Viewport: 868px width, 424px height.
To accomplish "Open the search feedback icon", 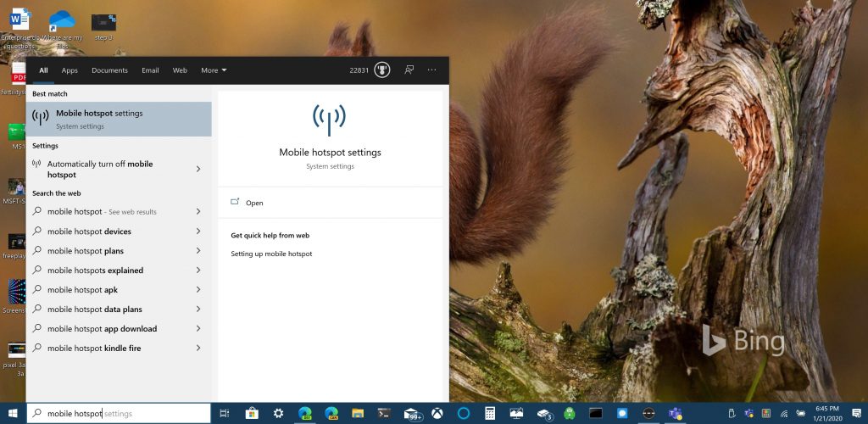I will click(409, 70).
